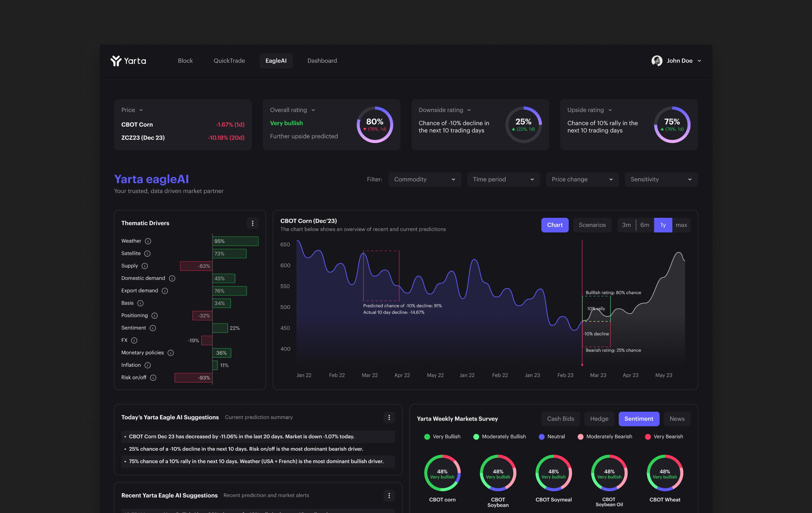The width and height of the screenshot is (812, 513).
Task: Open Today's Suggestions three-dot menu
Action: click(x=389, y=417)
